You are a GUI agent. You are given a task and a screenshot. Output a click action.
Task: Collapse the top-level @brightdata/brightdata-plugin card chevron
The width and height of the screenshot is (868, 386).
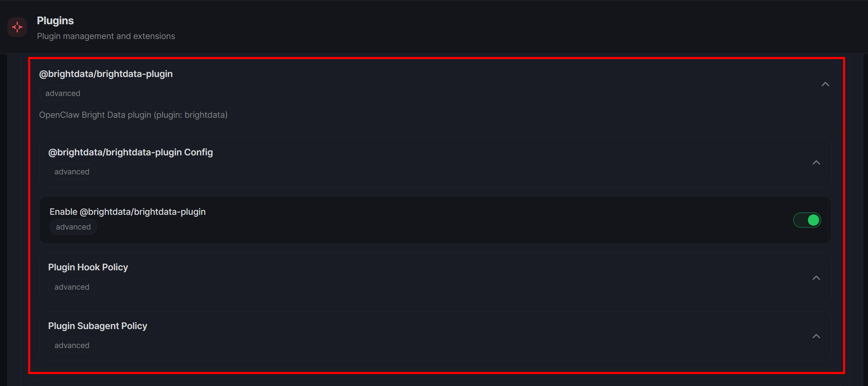[825, 84]
